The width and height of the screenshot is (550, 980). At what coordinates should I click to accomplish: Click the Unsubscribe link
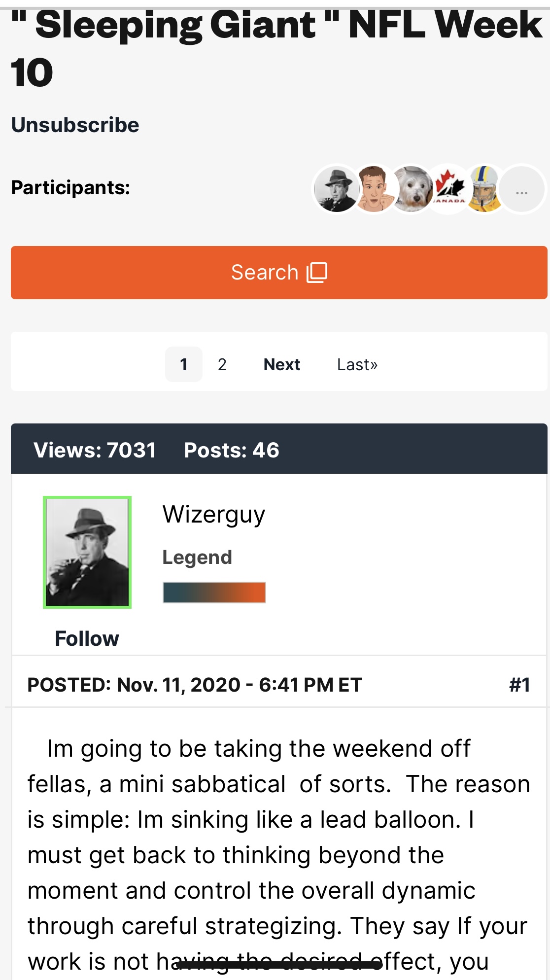[75, 125]
